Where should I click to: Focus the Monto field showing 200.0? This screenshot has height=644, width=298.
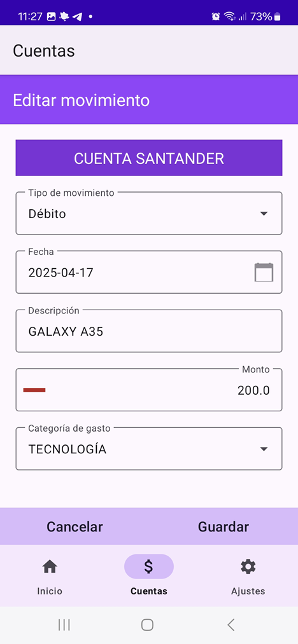149,390
